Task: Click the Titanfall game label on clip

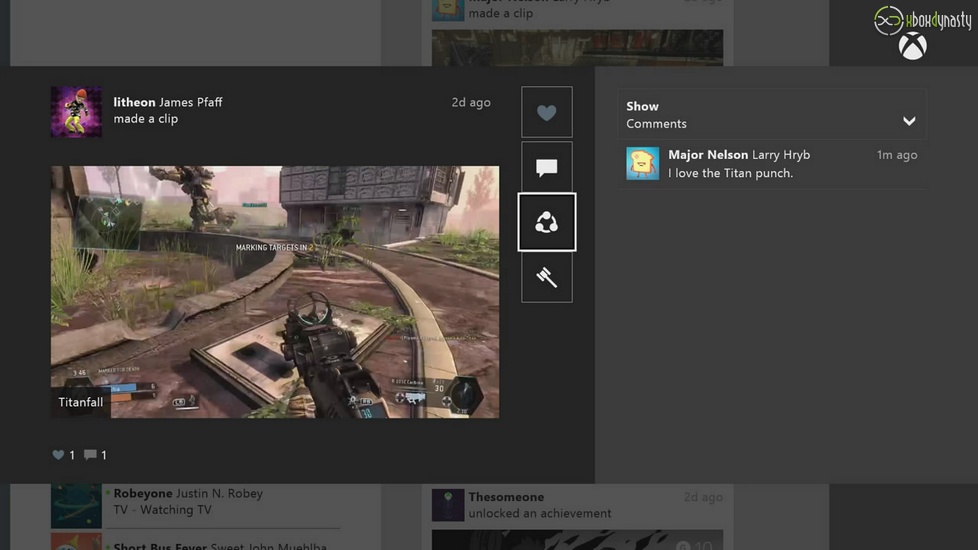Action: [x=81, y=402]
